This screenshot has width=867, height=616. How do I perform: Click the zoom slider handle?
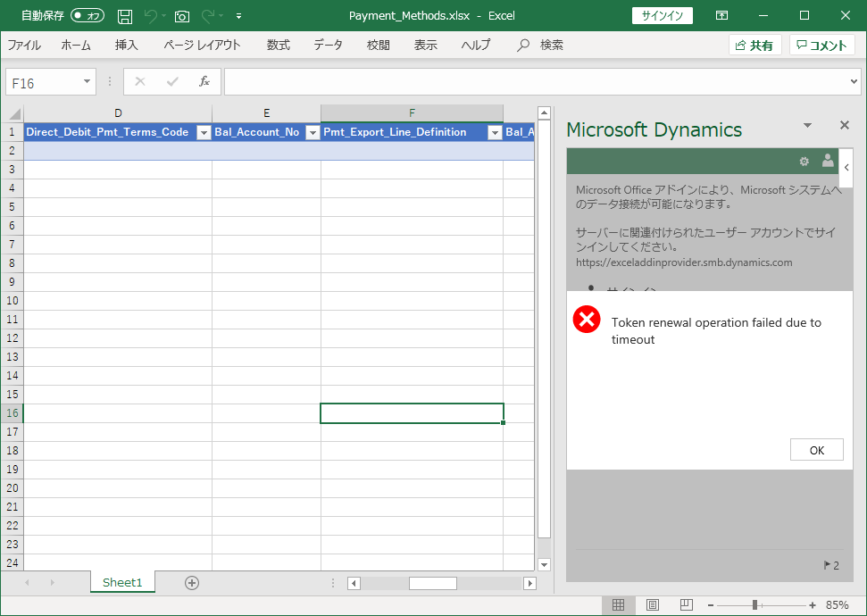(x=754, y=605)
